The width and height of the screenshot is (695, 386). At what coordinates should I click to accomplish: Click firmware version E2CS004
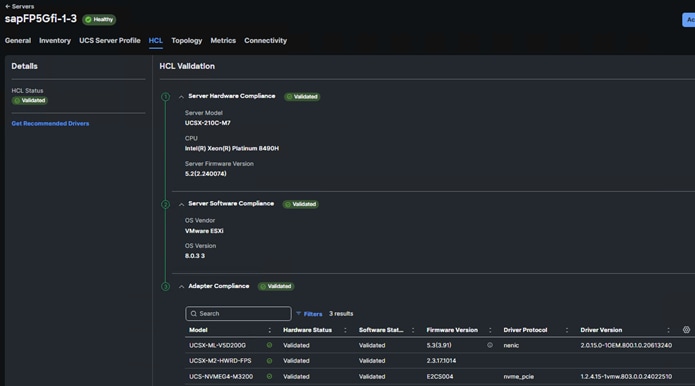(440, 377)
